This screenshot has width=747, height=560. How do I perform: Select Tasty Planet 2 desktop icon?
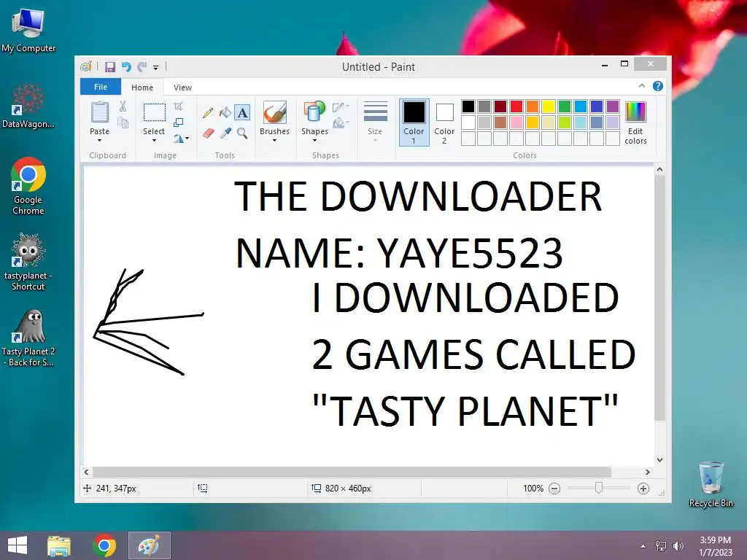[28, 338]
